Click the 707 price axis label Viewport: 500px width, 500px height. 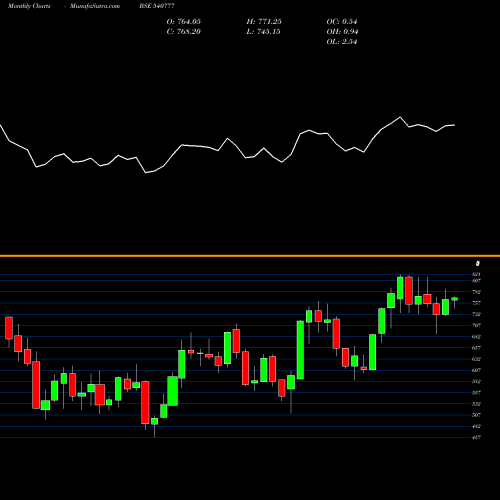coord(477,325)
